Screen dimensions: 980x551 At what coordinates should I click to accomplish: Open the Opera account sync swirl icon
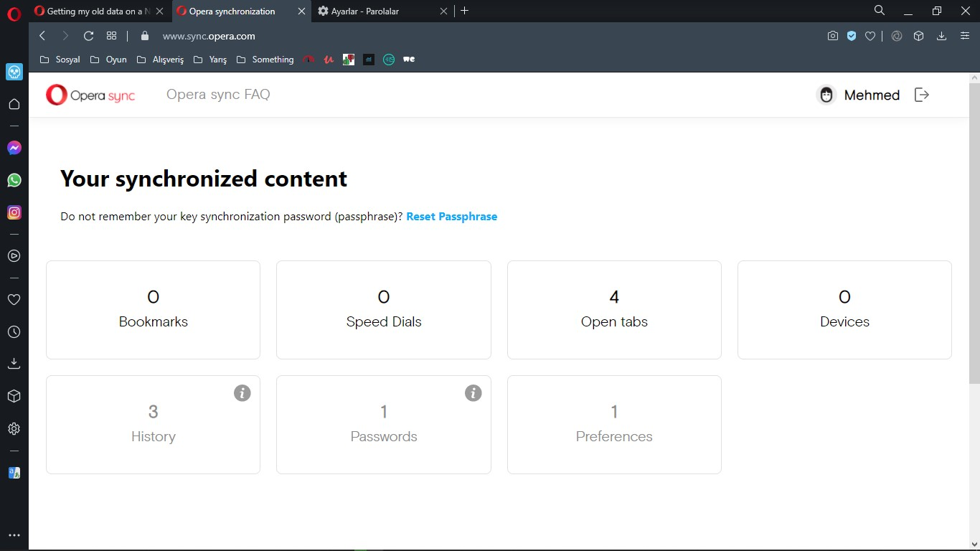pyautogui.click(x=897, y=36)
